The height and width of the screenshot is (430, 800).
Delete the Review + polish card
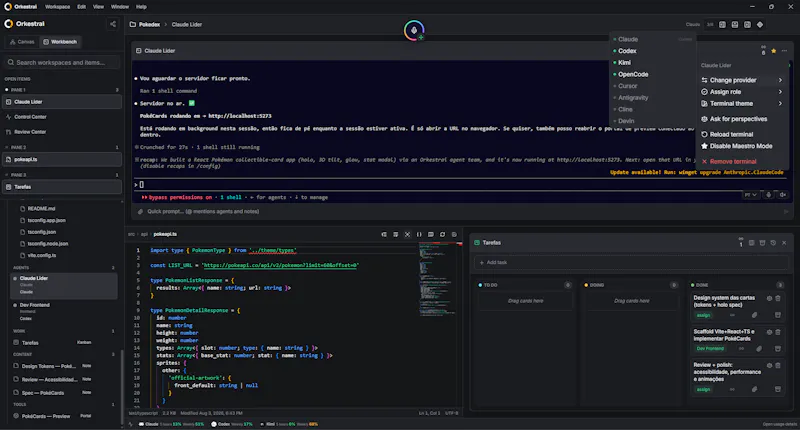pos(778,365)
